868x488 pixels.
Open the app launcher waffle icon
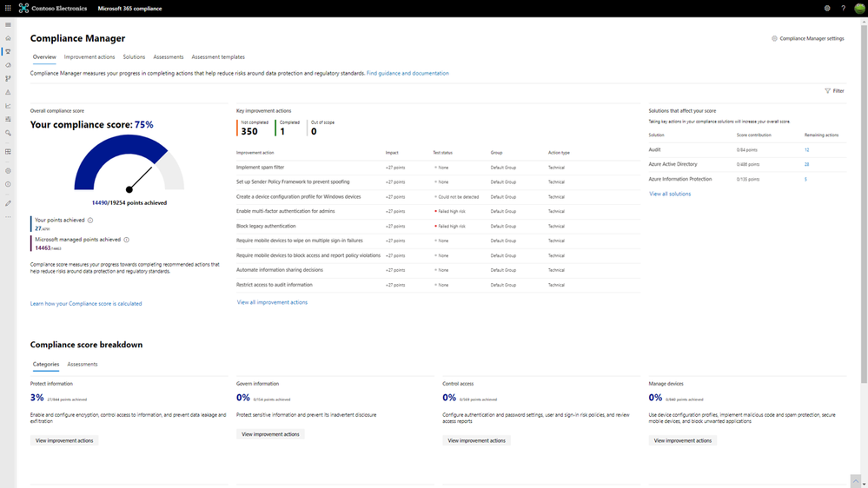8,8
